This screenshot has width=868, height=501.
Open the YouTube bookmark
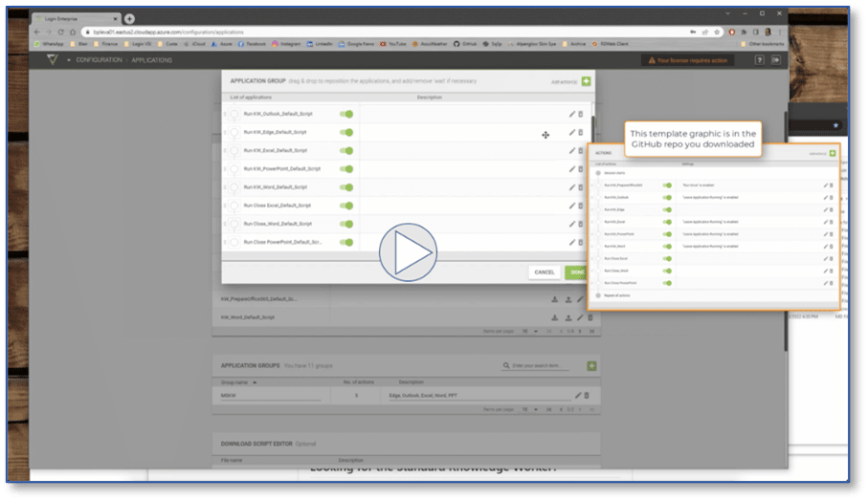click(393, 44)
